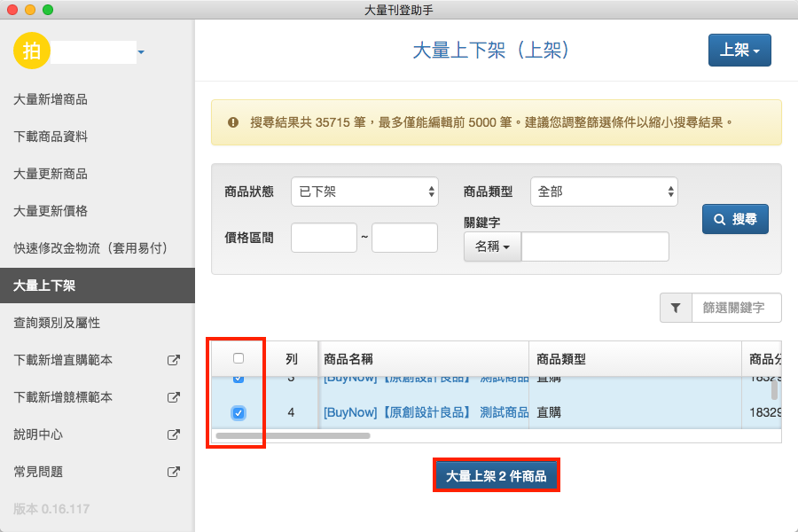Image resolution: width=798 pixels, height=532 pixels.
Task: Click the yellow 拍 logo icon
Action: point(32,51)
